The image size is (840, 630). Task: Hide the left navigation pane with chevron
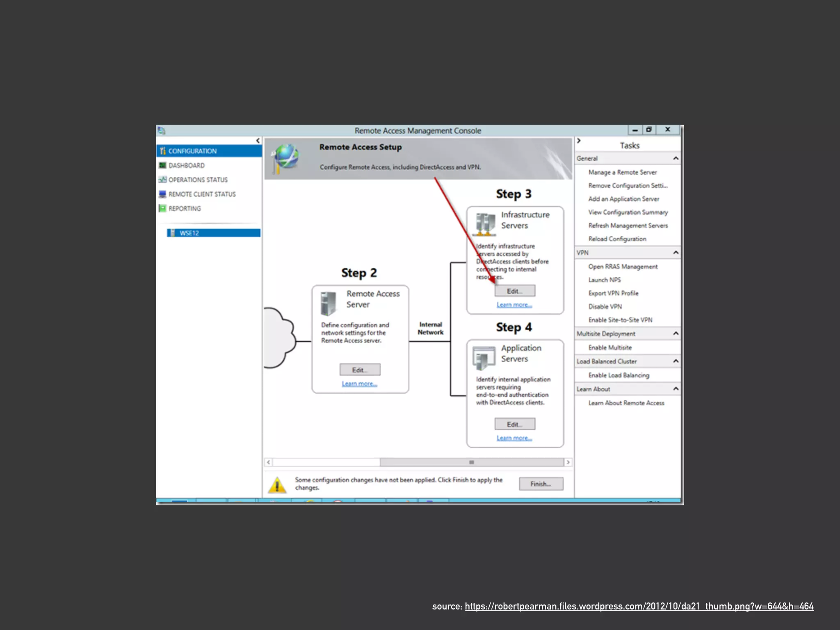(x=258, y=141)
